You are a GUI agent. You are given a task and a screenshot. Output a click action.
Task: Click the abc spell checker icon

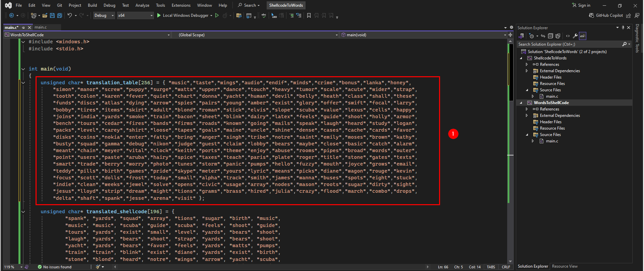[264, 15]
